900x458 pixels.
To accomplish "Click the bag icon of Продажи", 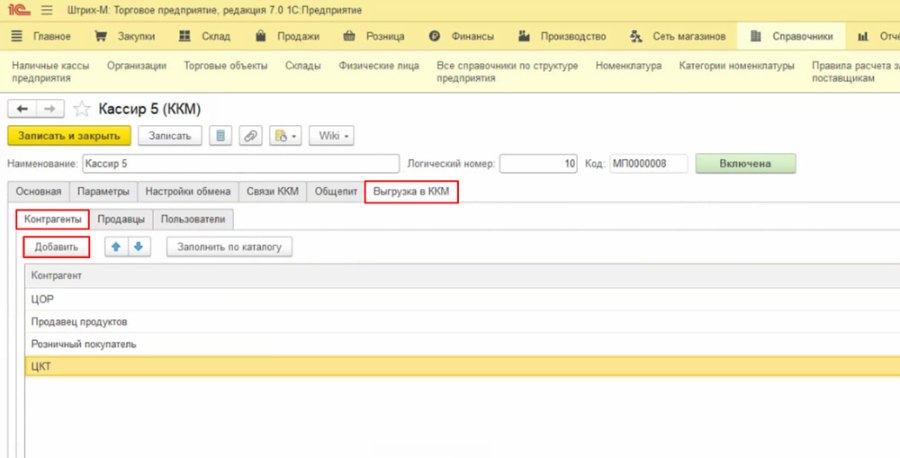I will [x=261, y=36].
